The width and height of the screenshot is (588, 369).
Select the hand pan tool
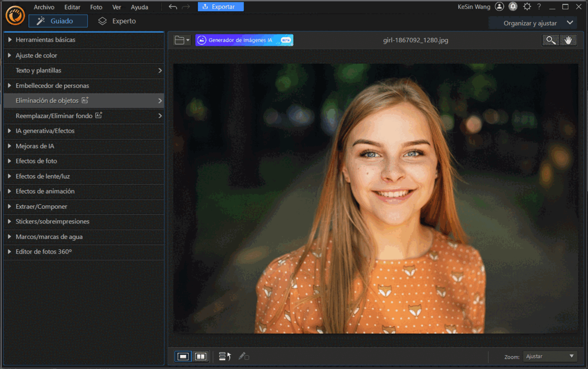(x=568, y=41)
